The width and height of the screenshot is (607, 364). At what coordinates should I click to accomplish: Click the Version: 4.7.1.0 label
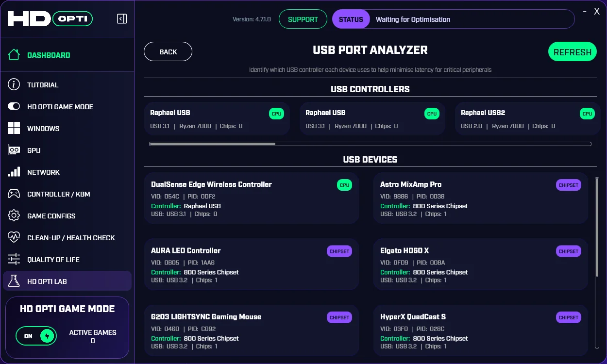coord(252,19)
